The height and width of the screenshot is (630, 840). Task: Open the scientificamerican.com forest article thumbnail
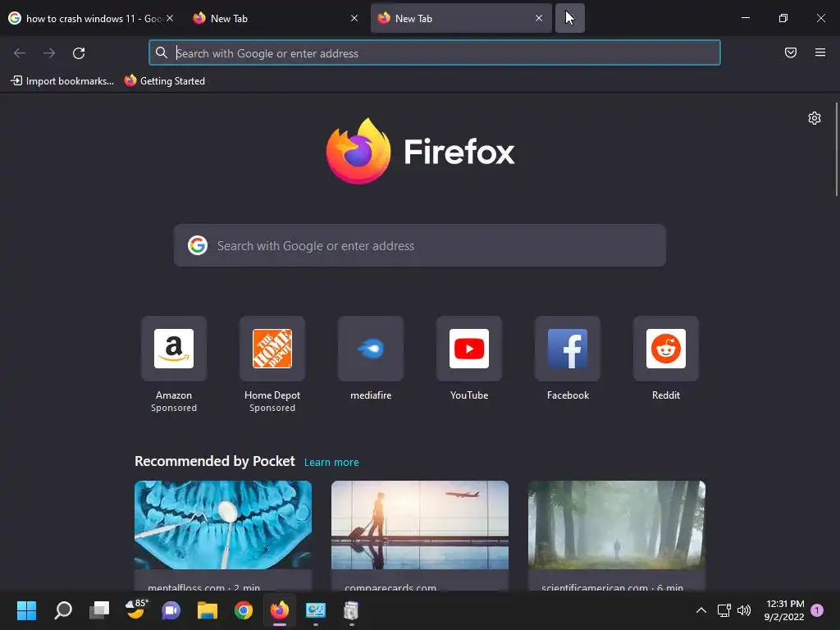[617, 524]
